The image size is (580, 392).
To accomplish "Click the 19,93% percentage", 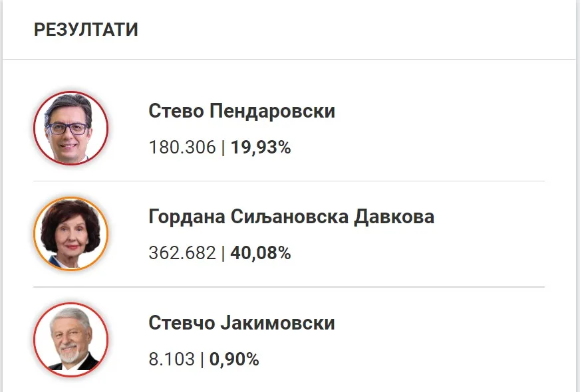I will tap(261, 147).
